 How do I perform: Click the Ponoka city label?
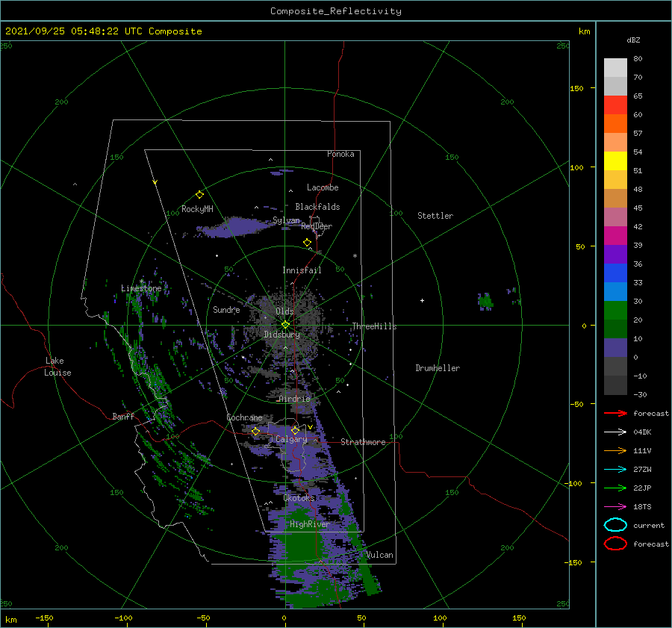point(340,154)
